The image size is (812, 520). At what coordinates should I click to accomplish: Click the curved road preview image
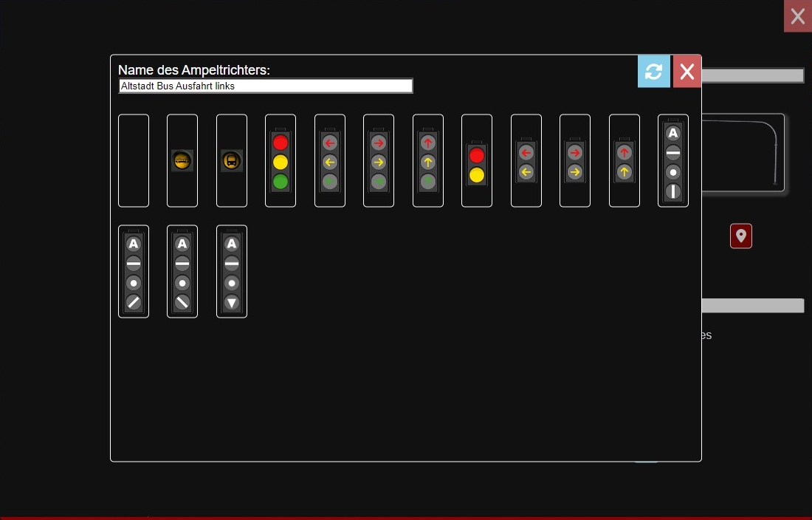coord(746,154)
